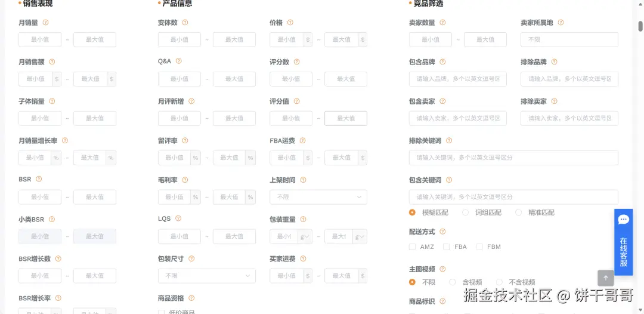Click the 月销量 minimum input
The width and height of the screenshot is (644, 314).
pyautogui.click(x=40, y=40)
